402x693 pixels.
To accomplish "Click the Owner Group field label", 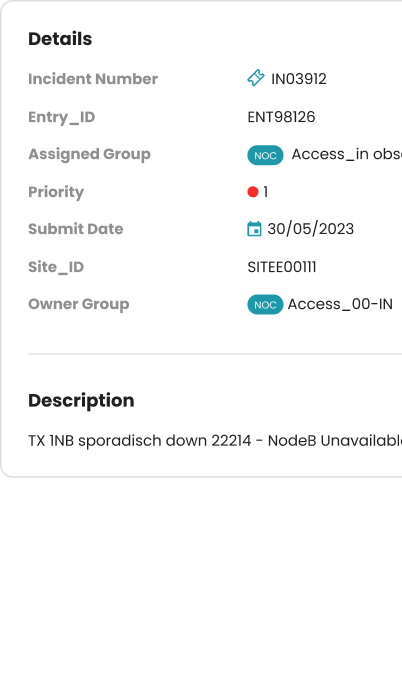I will [x=79, y=304].
